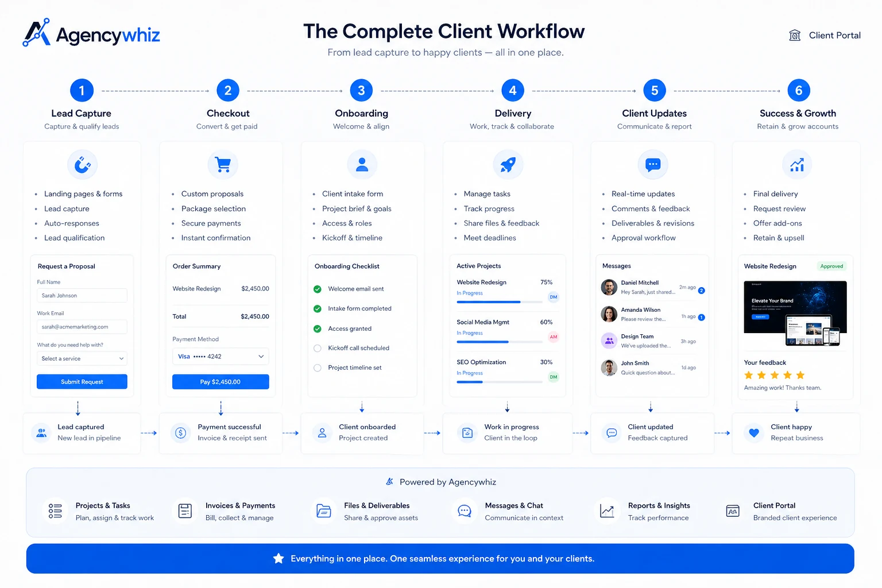Check Kickoff call scheduled

coord(318,348)
